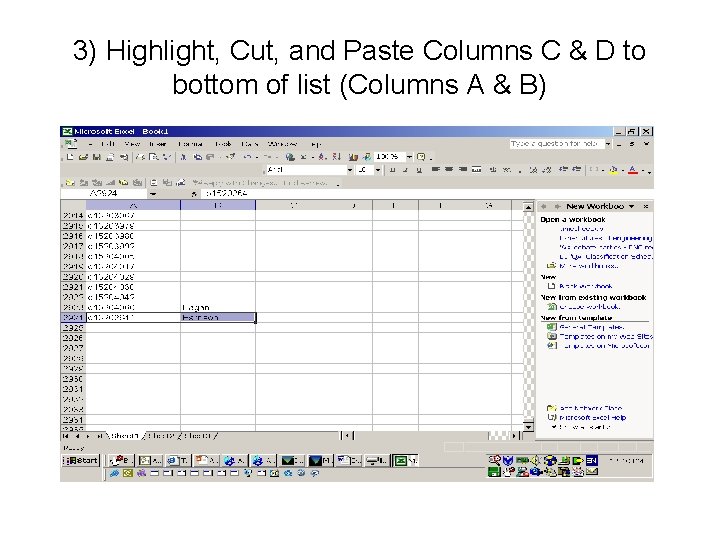Click the New blank workbook toolbar icon
This screenshot has height=540, width=720.
(x=70, y=157)
